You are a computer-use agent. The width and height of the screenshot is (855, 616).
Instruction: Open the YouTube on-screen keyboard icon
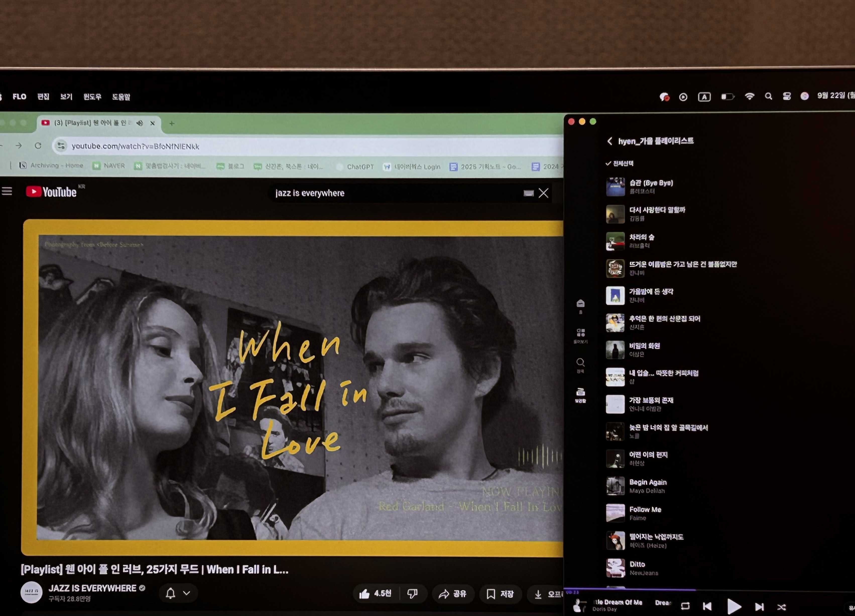[x=528, y=193]
